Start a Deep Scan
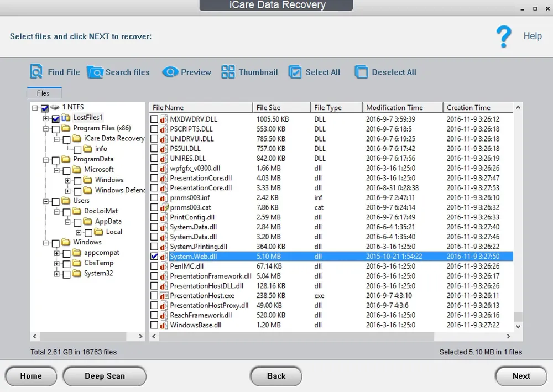The height and width of the screenshot is (392, 553). click(104, 376)
